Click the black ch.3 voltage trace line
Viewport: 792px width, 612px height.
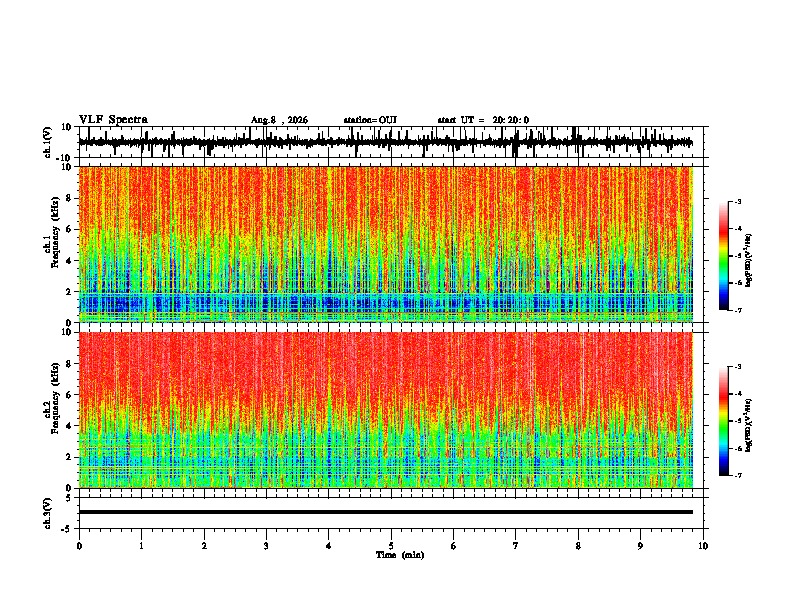(x=386, y=512)
